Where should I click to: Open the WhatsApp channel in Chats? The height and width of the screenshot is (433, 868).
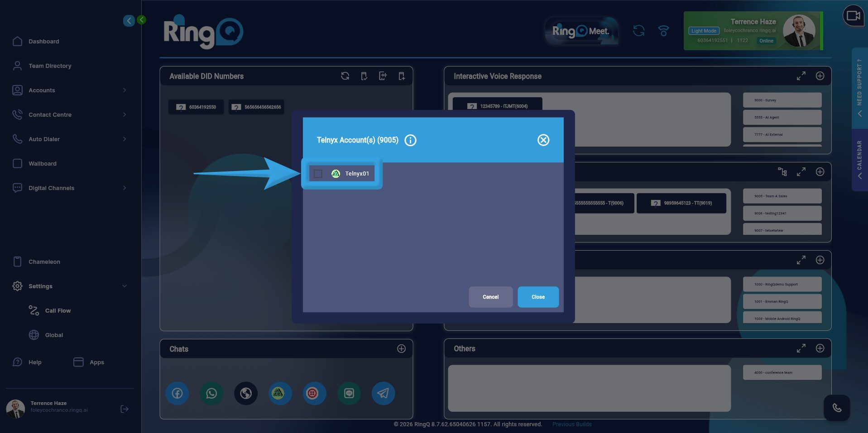click(x=211, y=393)
